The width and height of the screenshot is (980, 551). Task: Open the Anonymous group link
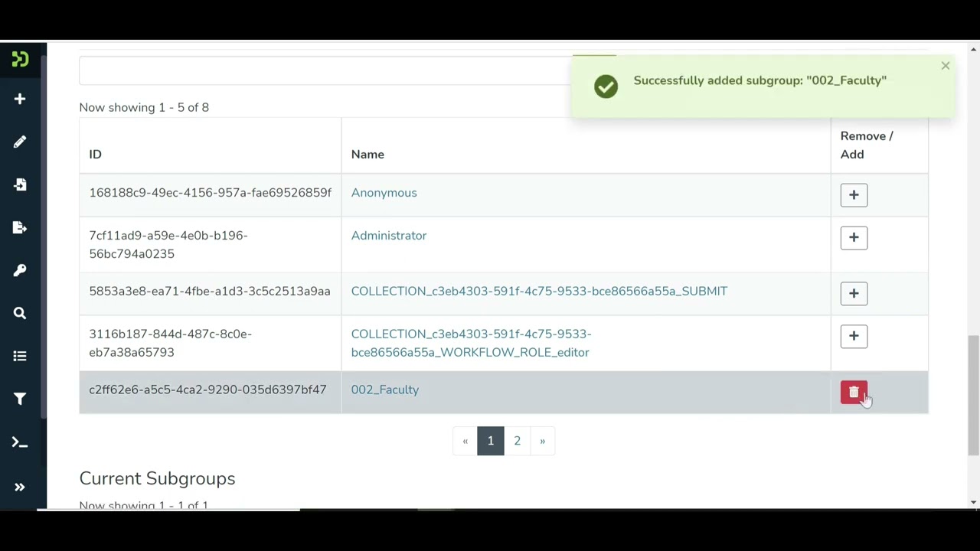tap(384, 193)
